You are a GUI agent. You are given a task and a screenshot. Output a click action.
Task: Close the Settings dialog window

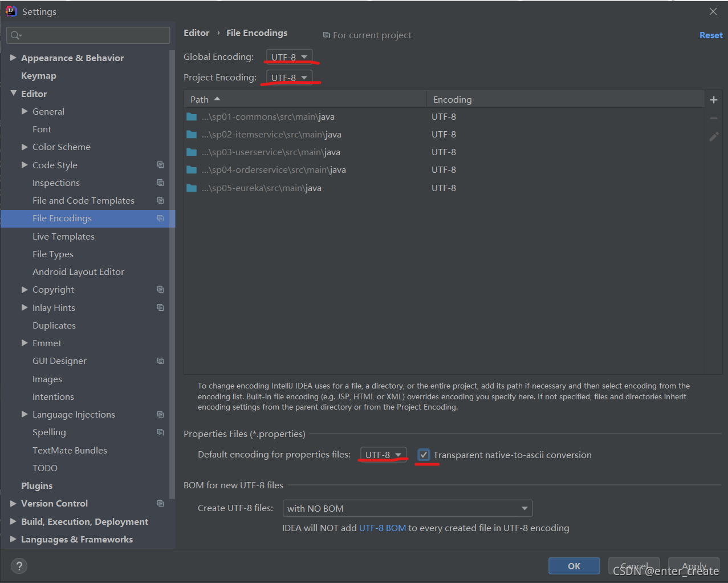tap(713, 11)
